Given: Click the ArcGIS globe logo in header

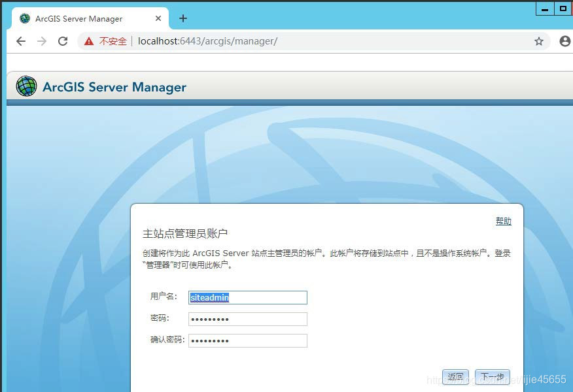Looking at the screenshot, I should tap(26, 86).
